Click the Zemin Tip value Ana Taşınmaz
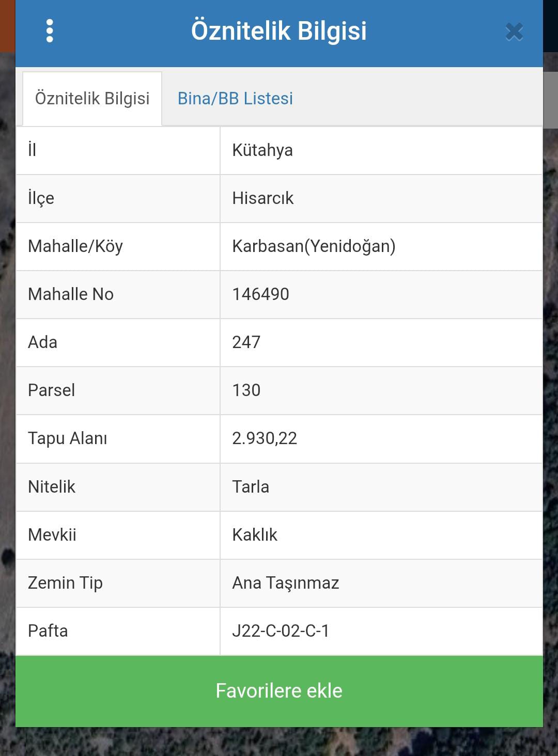Screen dimensions: 558x756 click(x=286, y=583)
